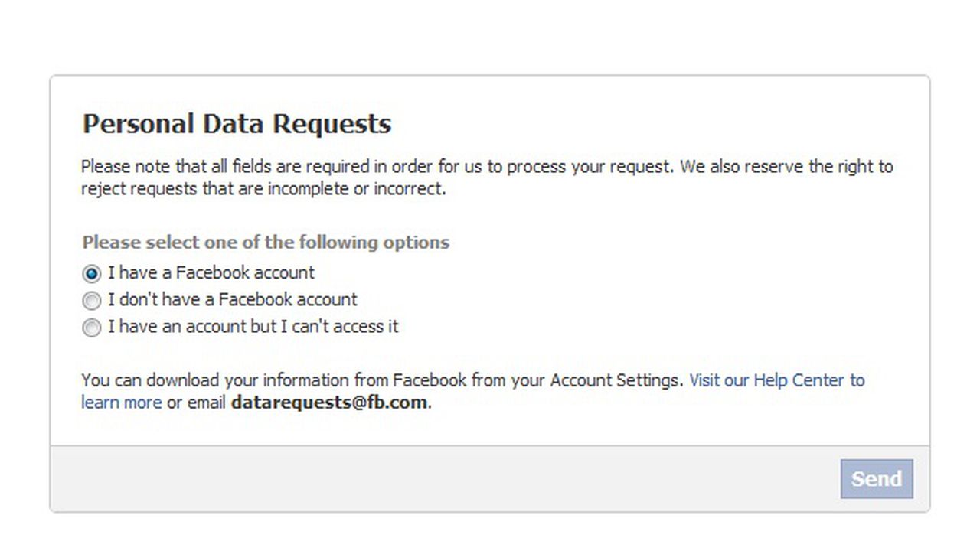Image resolution: width=980 pixels, height=551 pixels.
Task: Click the words "Account Settings" in the paragraph
Action: [615, 380]
